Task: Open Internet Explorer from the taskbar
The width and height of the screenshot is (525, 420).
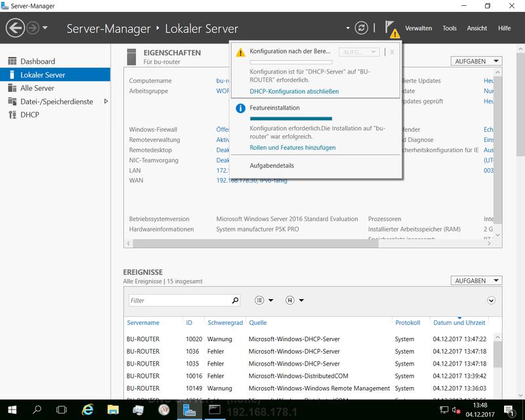Action: coord(87,410)
